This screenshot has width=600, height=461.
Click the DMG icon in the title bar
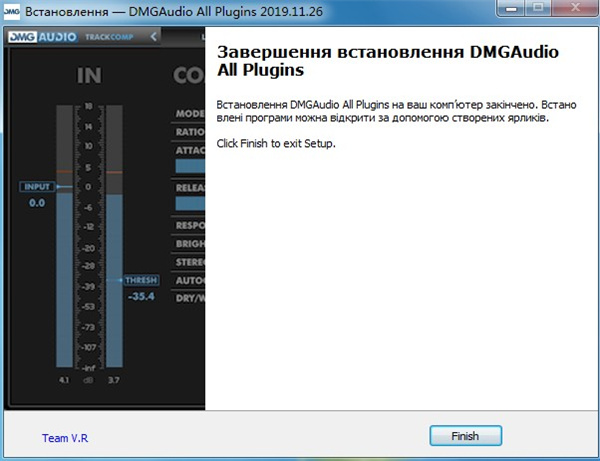(x=11, y=11)
